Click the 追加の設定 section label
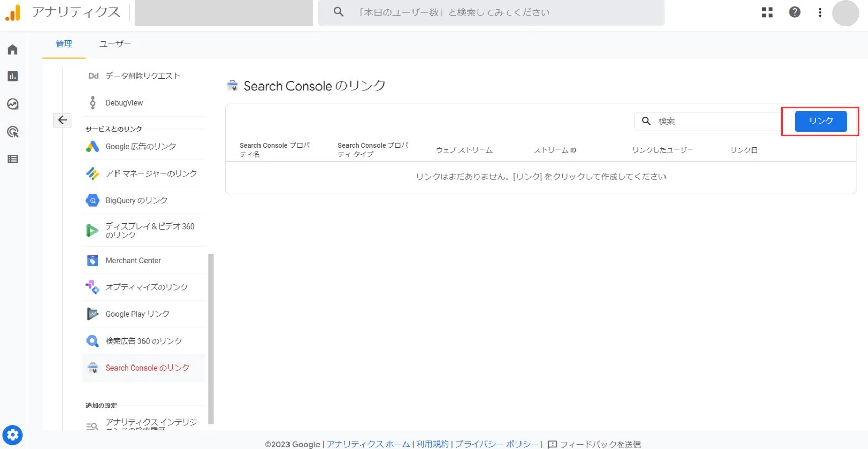 tap(101, 406)
